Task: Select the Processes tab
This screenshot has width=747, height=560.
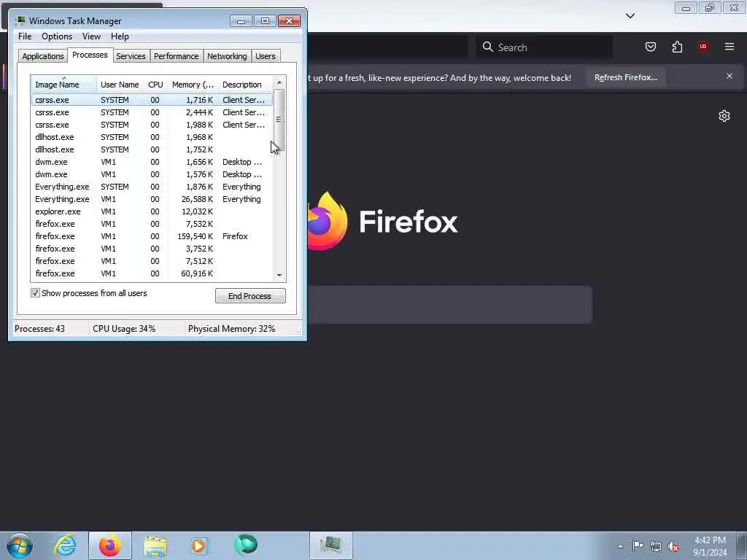Action: (90, 55)
